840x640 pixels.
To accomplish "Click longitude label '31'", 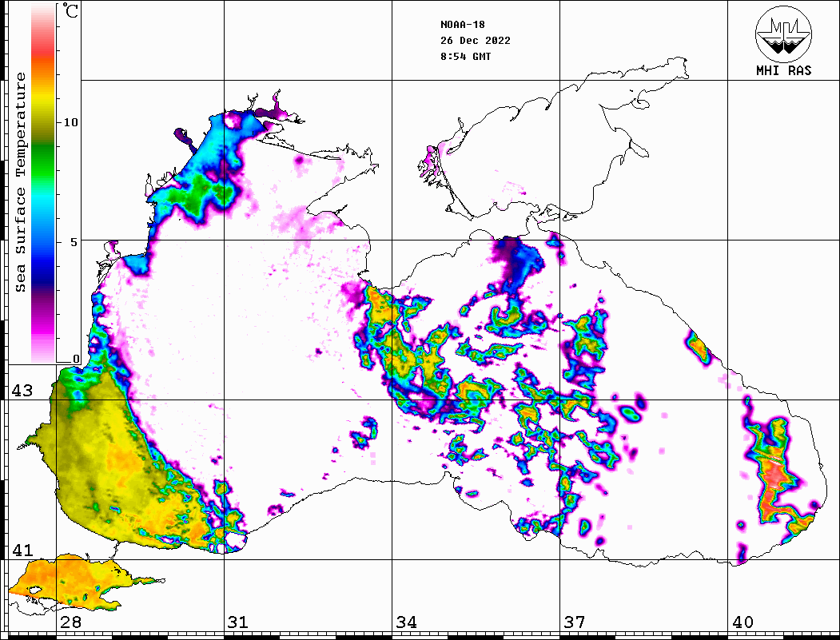I will [x=238, y=622].
